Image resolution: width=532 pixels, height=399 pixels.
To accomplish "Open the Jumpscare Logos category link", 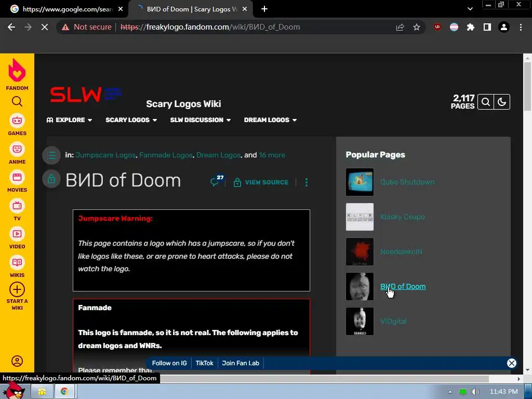I will click(105, 155).
